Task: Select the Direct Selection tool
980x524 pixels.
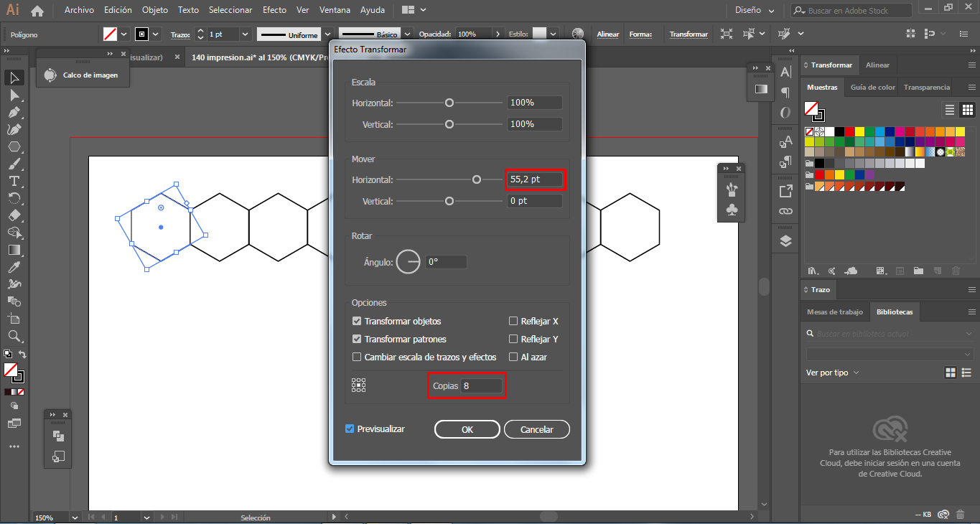Action: click(x=14, y=95)
